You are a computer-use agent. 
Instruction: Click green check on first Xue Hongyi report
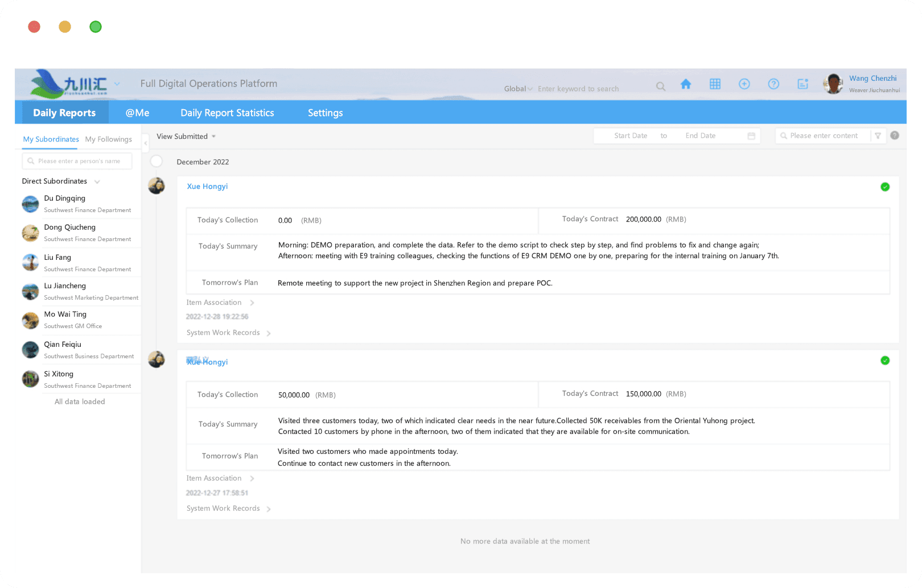(885, 187)
